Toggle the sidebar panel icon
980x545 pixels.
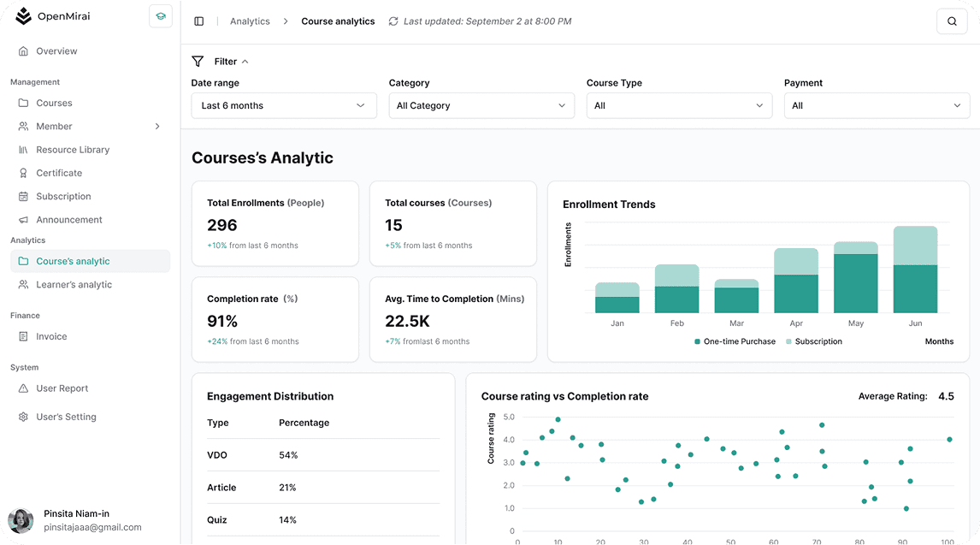click(199, 21)
